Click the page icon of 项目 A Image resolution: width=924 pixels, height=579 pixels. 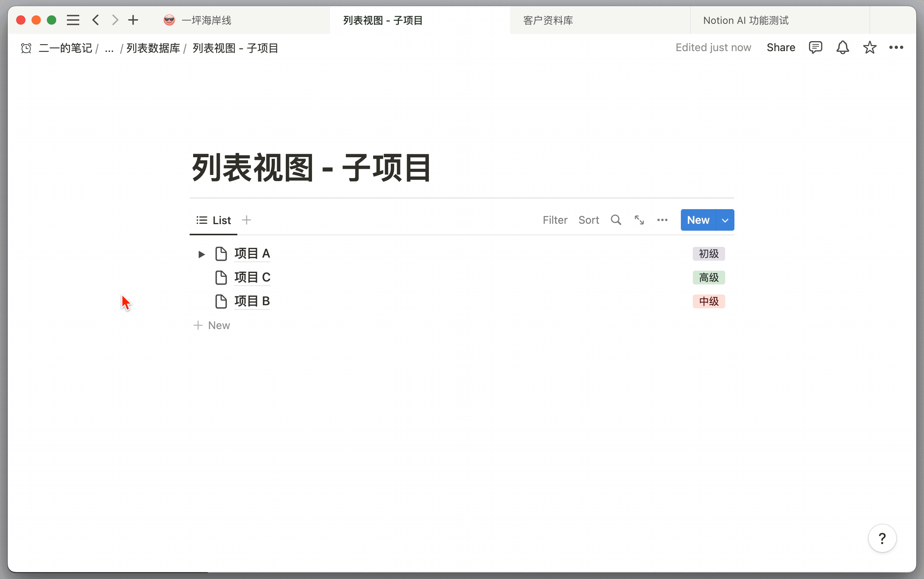(x=221, y=254)
